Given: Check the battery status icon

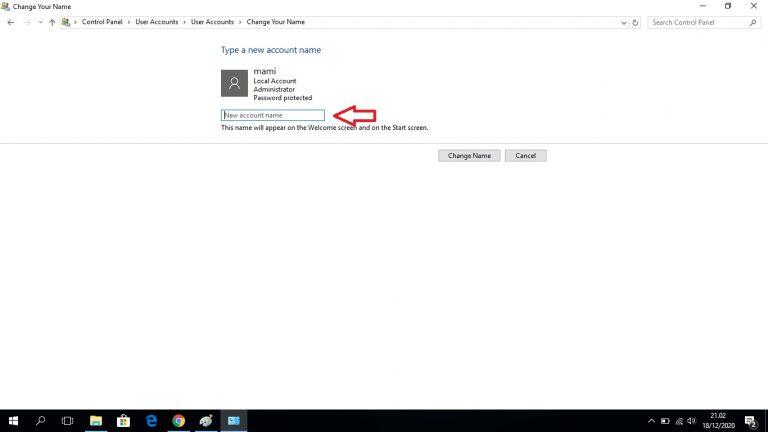Looking at the screenshot, I should click(665, 421).
